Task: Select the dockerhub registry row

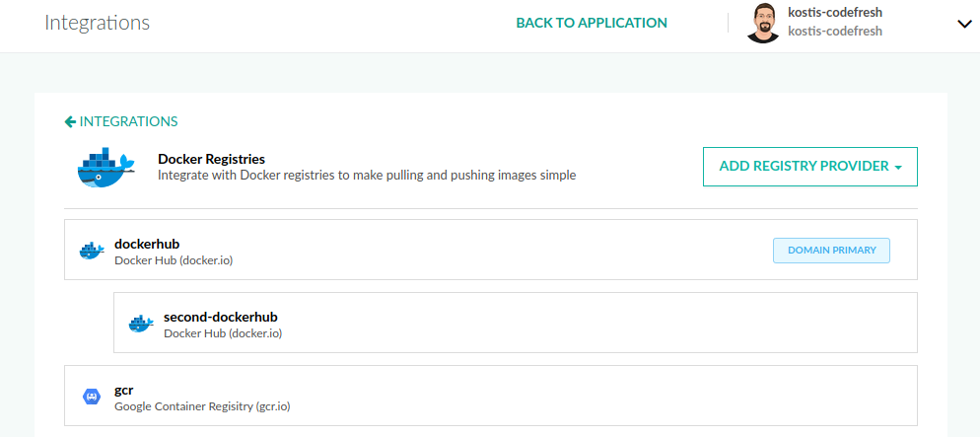Action: 444,251
